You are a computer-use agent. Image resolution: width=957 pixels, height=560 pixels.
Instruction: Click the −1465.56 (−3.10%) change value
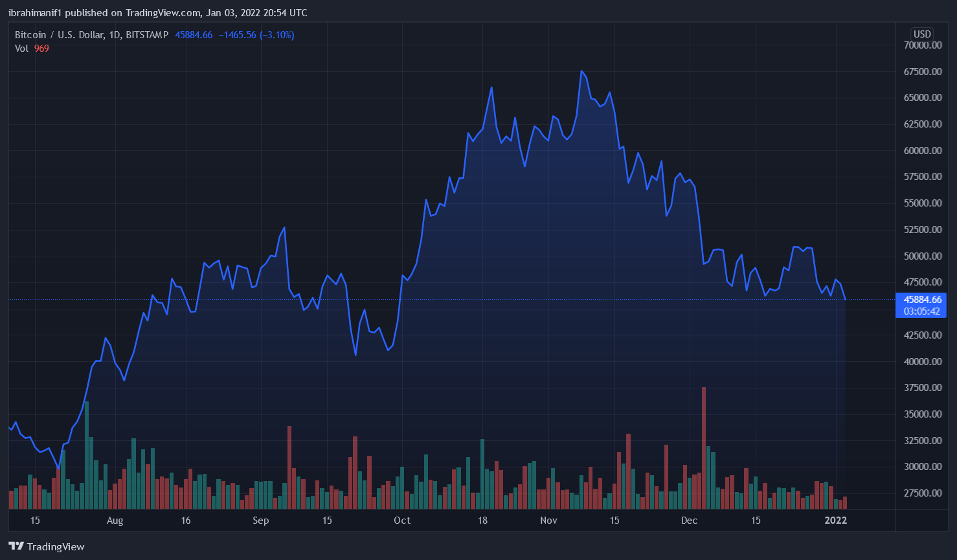click(256, 35)
